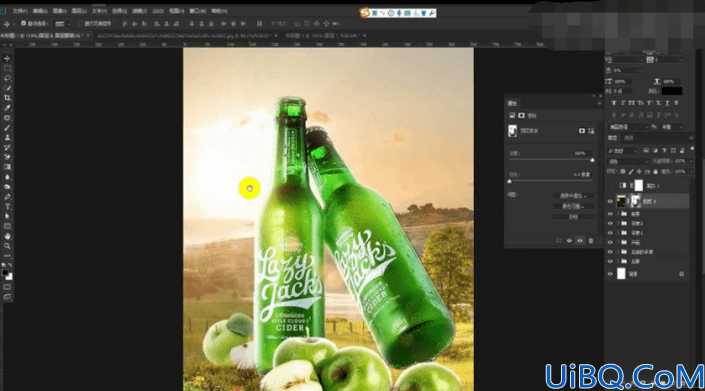Expand the 苹果2 layer group
The height and width of the screenshot is (391, 705).
[x=618, y=223]
